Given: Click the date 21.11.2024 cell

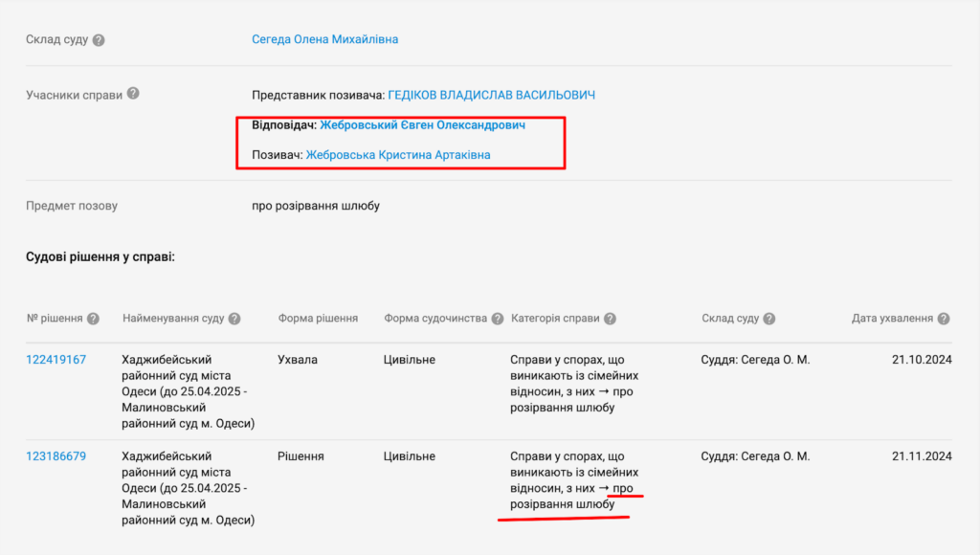Looking at the screenshot, I should tap(922, 456).
